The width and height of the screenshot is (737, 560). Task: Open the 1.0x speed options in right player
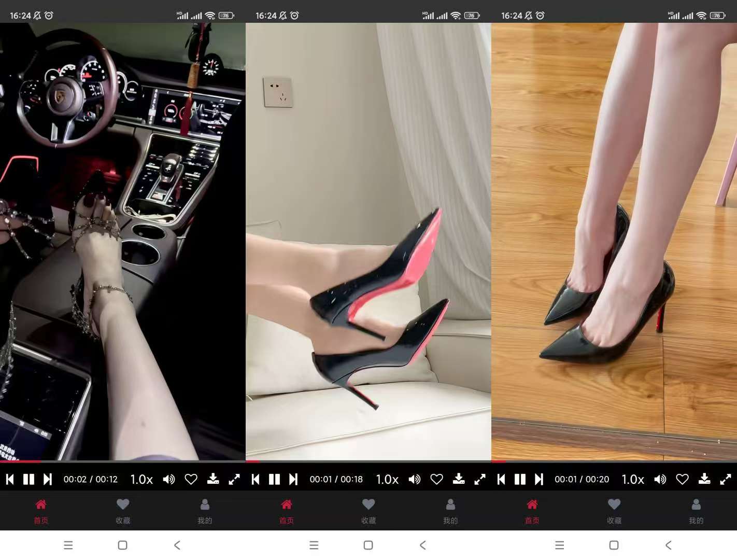tap(633, 479)
